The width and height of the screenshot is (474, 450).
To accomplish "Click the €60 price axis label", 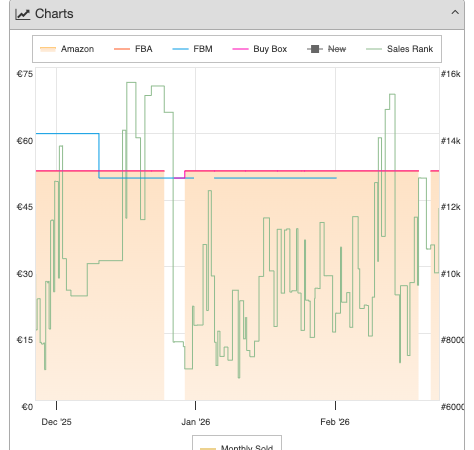I will [x=25, y=141].
